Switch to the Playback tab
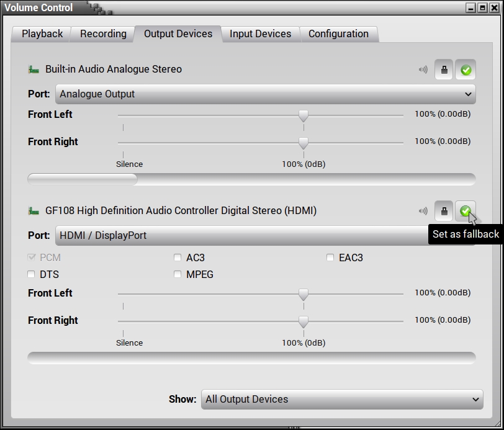The width and height of the screenshot is (504, 430). click(x=42, y=34)
